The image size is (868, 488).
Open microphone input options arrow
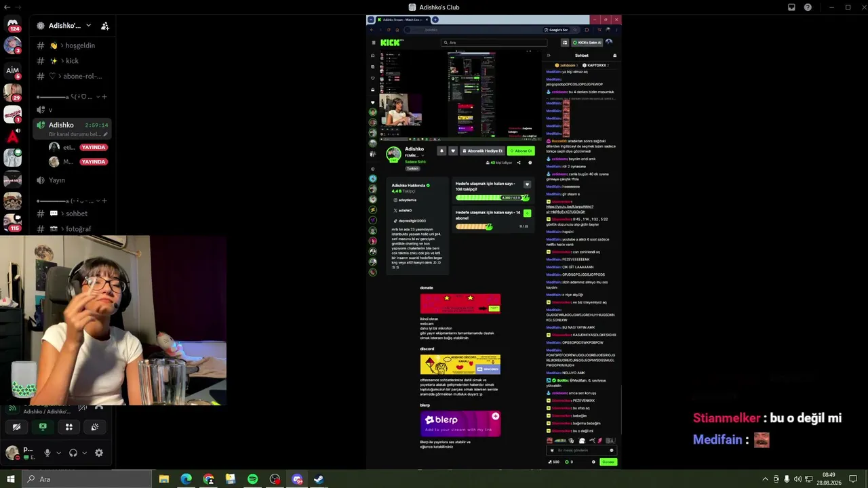pos(58,453)
